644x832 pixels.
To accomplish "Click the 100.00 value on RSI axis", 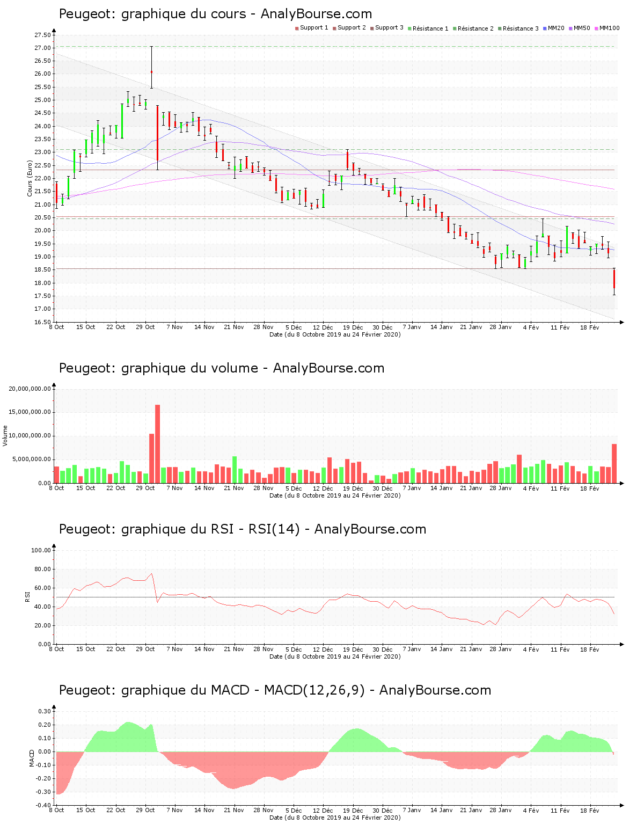I will (x=41, y=550).
